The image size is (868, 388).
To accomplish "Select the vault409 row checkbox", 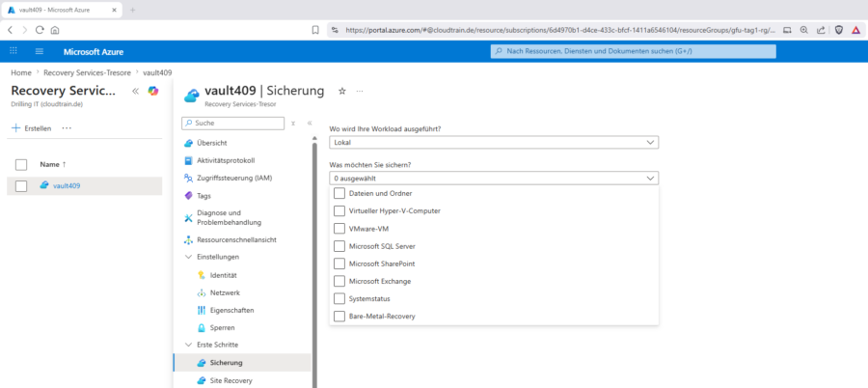I will tap(21, 186).
